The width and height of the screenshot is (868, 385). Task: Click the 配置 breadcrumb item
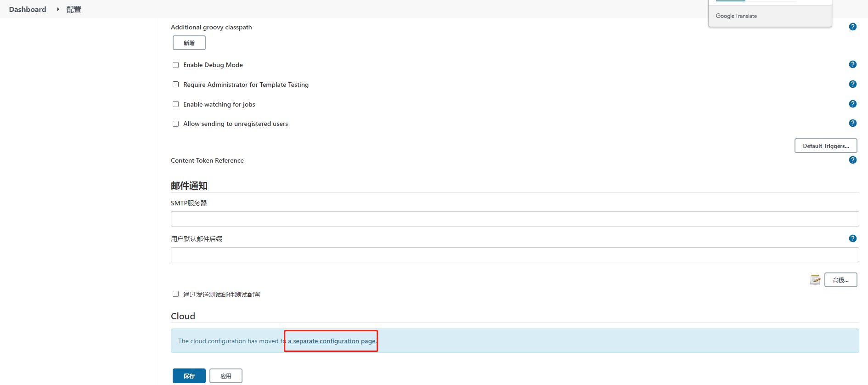[73, 9]
